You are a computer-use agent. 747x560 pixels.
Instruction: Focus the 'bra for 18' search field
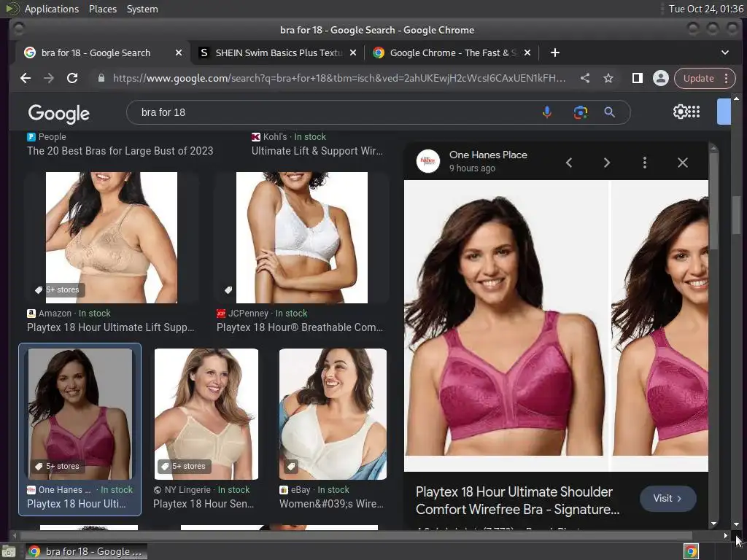[333, 112]
